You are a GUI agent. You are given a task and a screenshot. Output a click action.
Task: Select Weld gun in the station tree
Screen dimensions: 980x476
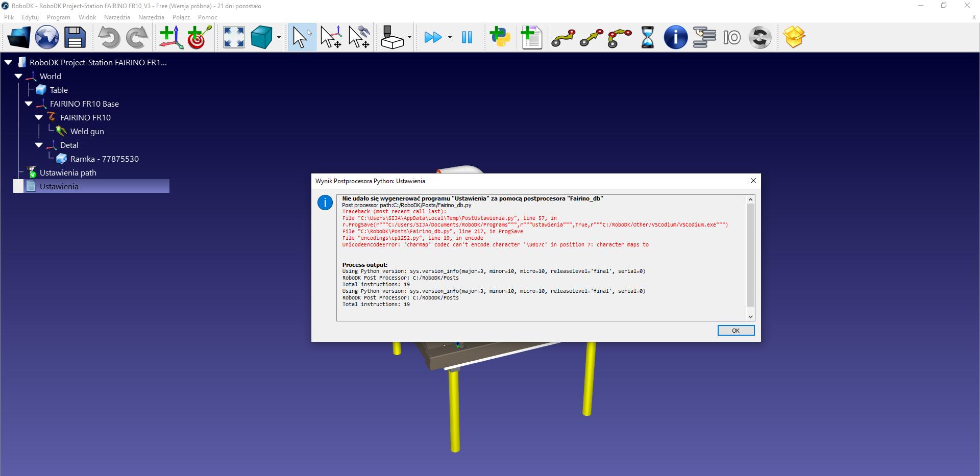pos(87,132)
